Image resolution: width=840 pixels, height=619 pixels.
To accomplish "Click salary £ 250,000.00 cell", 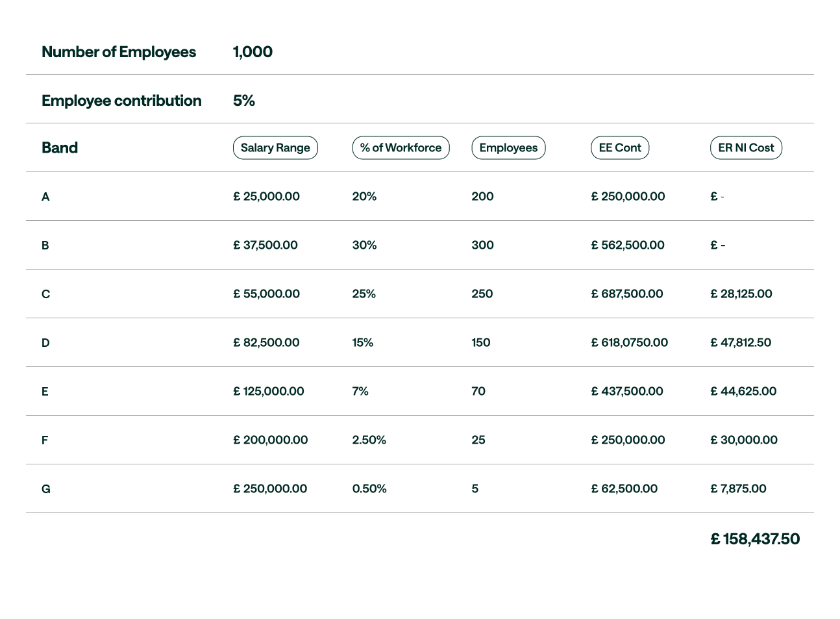I will pyautogui.click(x=270, y=488).
